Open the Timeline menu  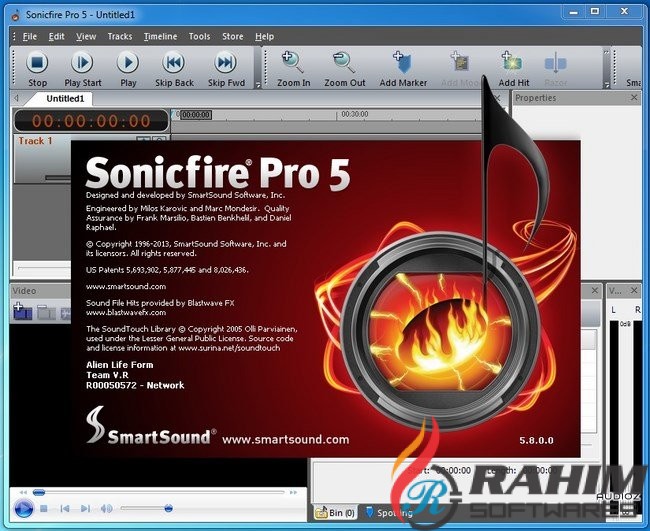pyautogui.click(x=160, y=36)
